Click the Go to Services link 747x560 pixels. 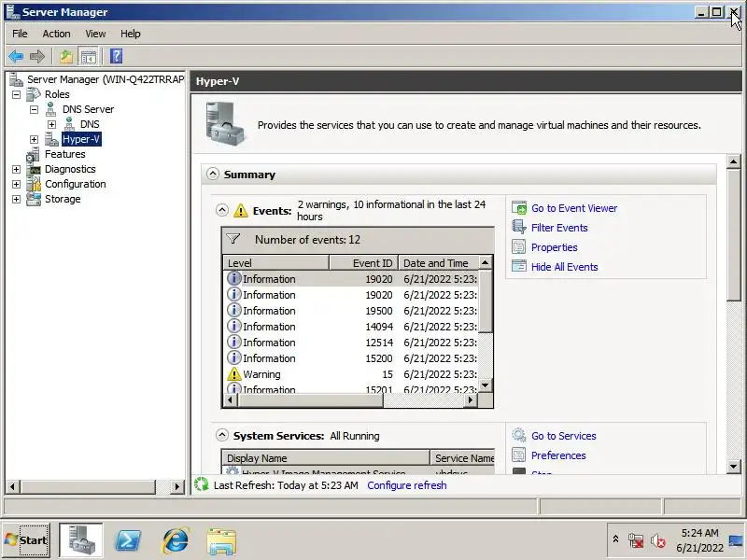pyautogui.click(x=564, y=436)
